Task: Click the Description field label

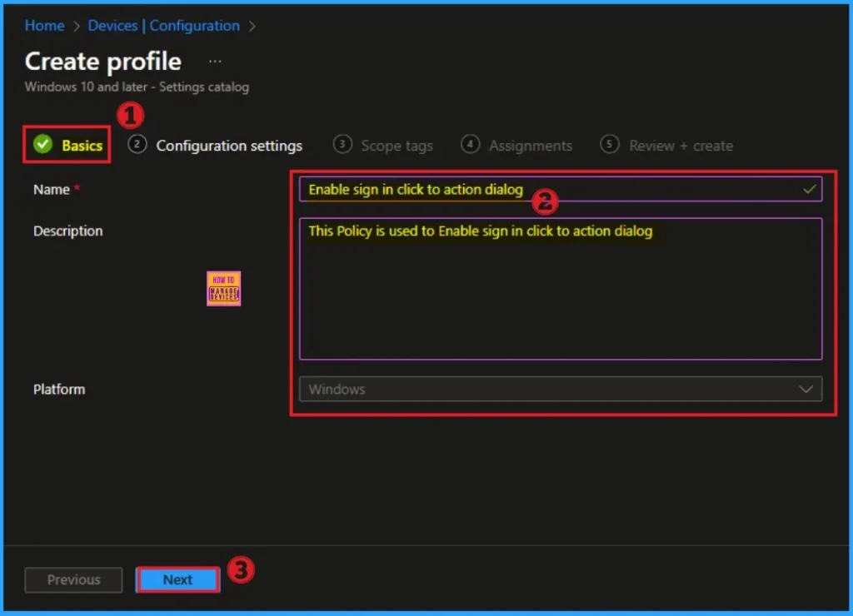Action: 68,231
